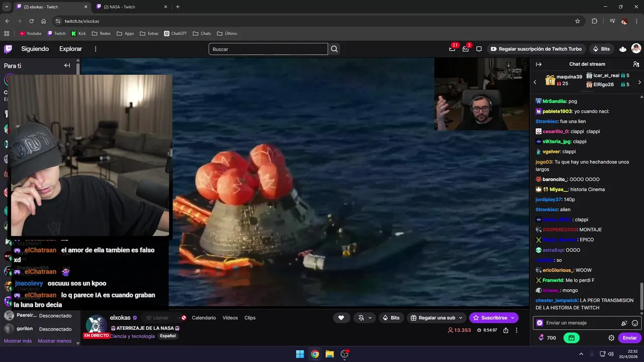The height and width of the screenshot is (362, 644).
Task: Open the celebration party popper icon in chat
Action: pos(624,323)
